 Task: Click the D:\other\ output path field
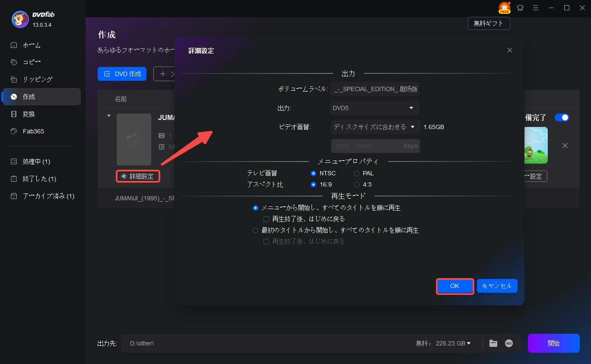(x=268, y=343)
